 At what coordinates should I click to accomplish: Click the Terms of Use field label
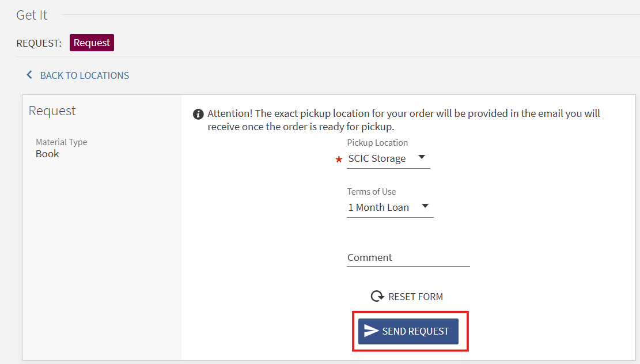[372, 192]
